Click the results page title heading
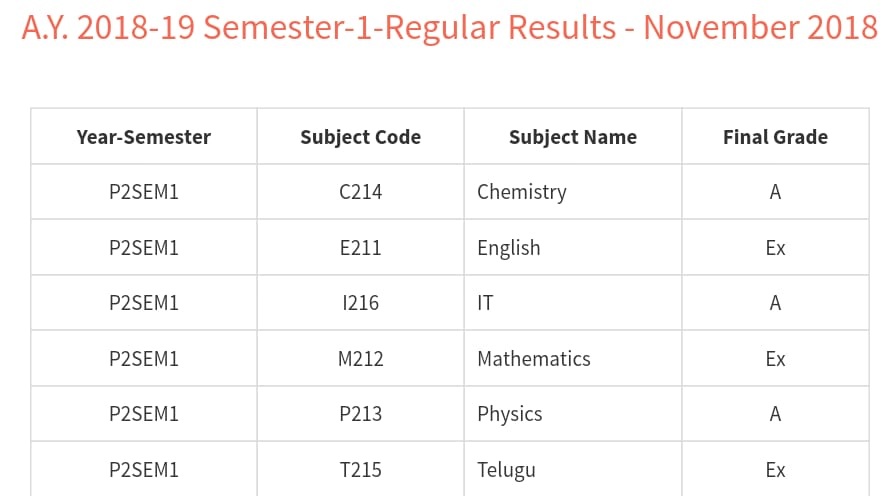This screenshot has width=890, height=496. (x=449, y=28)
